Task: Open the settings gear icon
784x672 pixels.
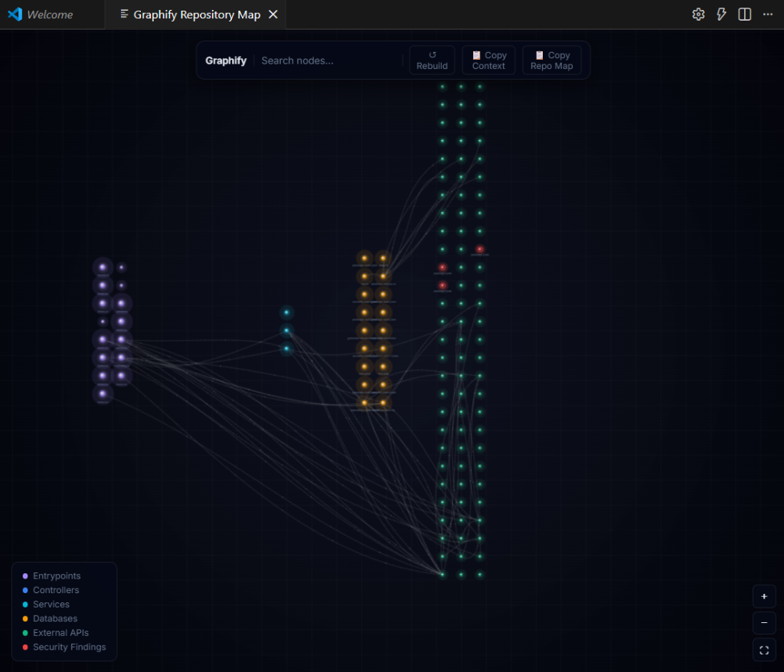Action: (x=698, y=15)
